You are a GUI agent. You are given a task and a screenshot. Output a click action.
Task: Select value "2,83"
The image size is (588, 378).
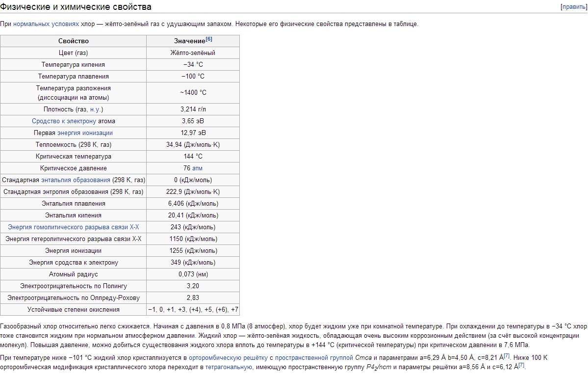[x=193, y=297]
